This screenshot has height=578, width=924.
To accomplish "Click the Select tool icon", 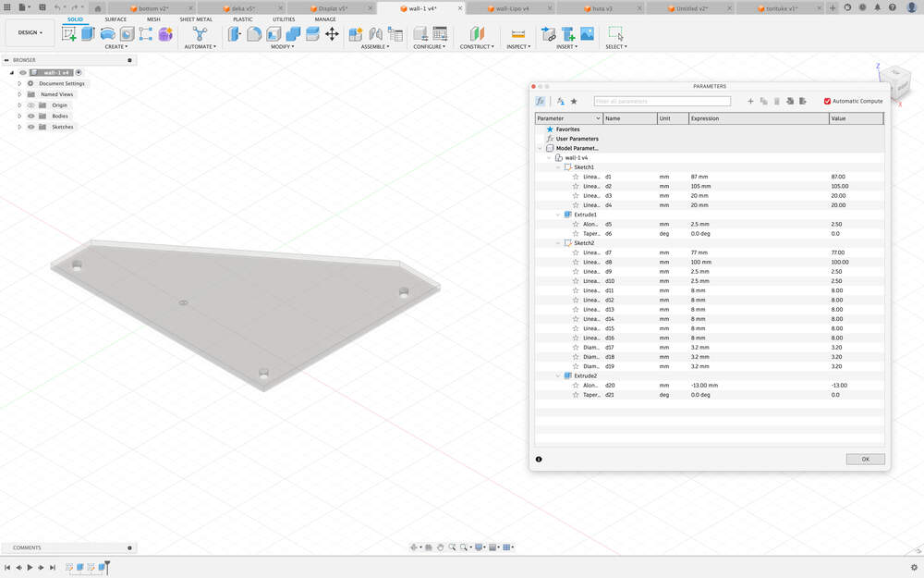I will 615,33.
